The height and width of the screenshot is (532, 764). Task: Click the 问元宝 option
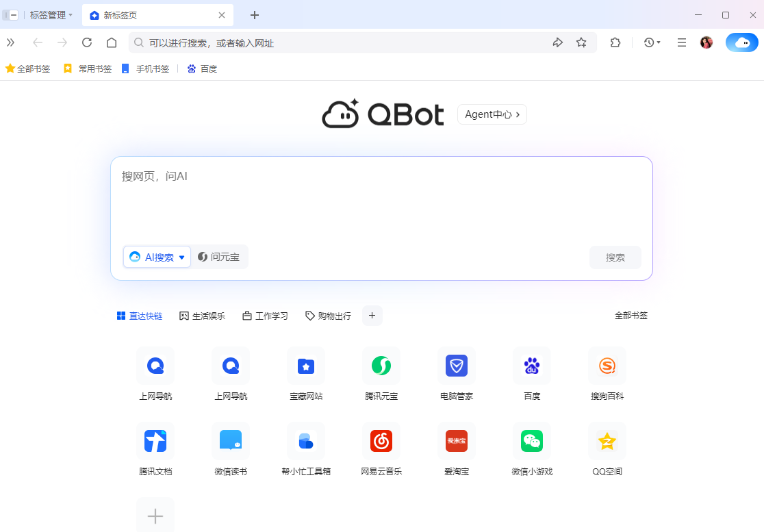coord(219,257)
